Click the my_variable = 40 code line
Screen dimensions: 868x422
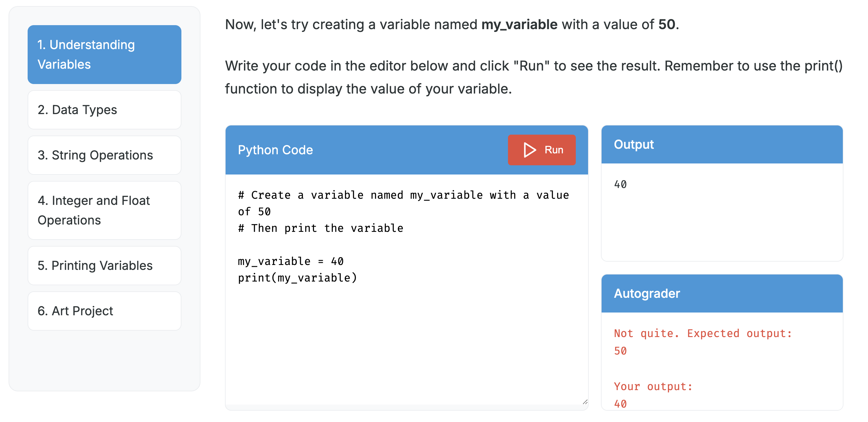(290, 261)
